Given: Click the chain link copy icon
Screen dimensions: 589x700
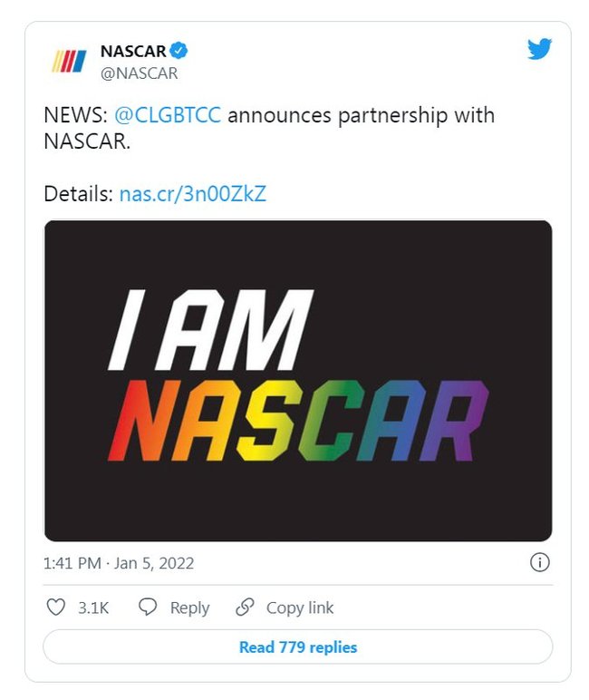Looking at the screenshot, I should point(244,608).
